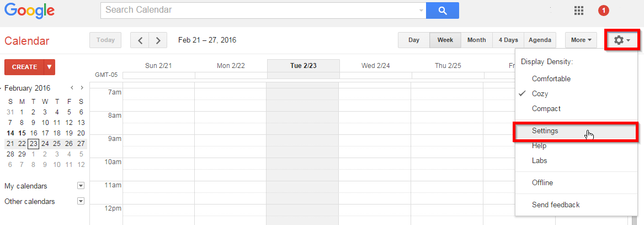Click the blue search magnifier button
Image resolution: width=644 pixels, height=225 pixels.
[x=443, y=11]
